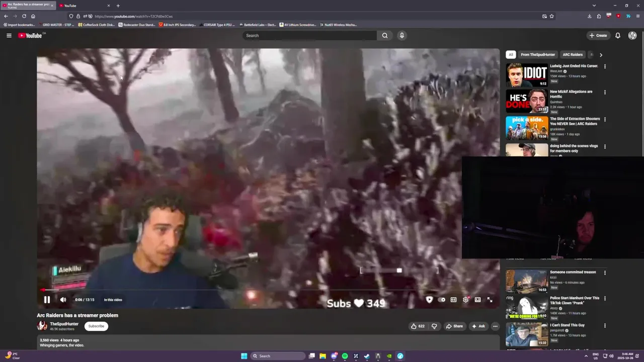Open the 'In this video' chapters
644x362 pixels.
pyautogui.click(x=113, y=300)
